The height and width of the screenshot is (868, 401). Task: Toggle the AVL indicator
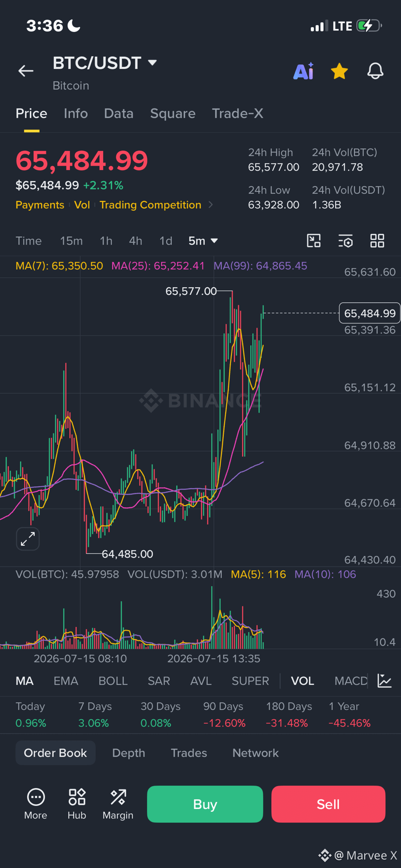(201, 681)
